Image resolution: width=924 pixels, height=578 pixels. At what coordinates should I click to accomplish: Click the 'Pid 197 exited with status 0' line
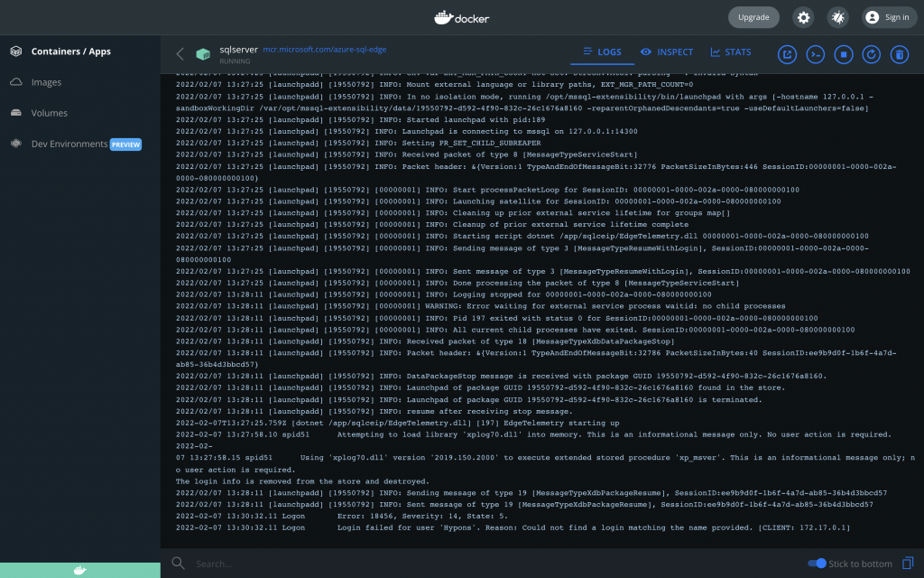tap(497, 318)
